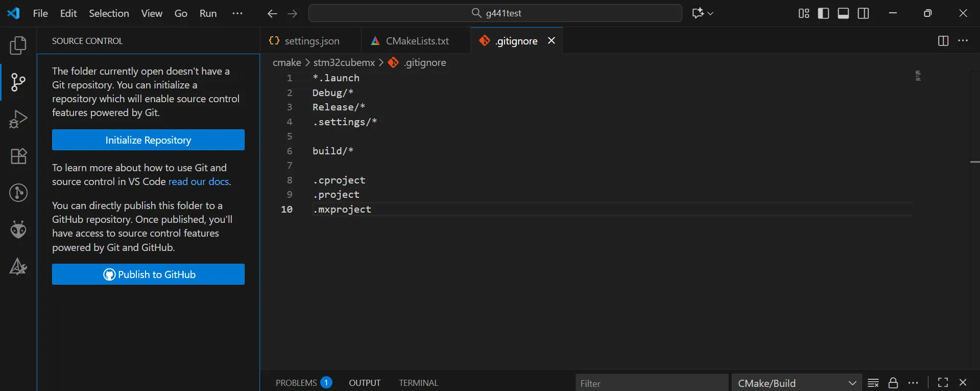This screenshot has width=980, height=391.
Task: Toggle the bottom panel visibility
Action: [x=844, y=13]
